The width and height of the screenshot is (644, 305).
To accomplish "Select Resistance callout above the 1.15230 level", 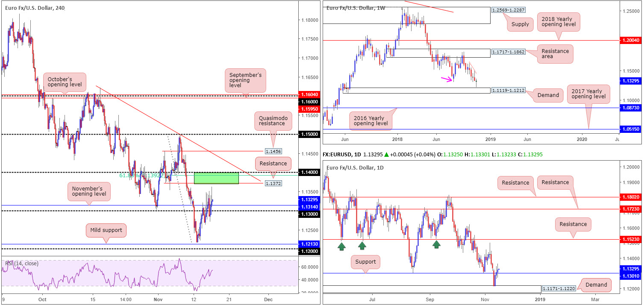I will 573,224.
